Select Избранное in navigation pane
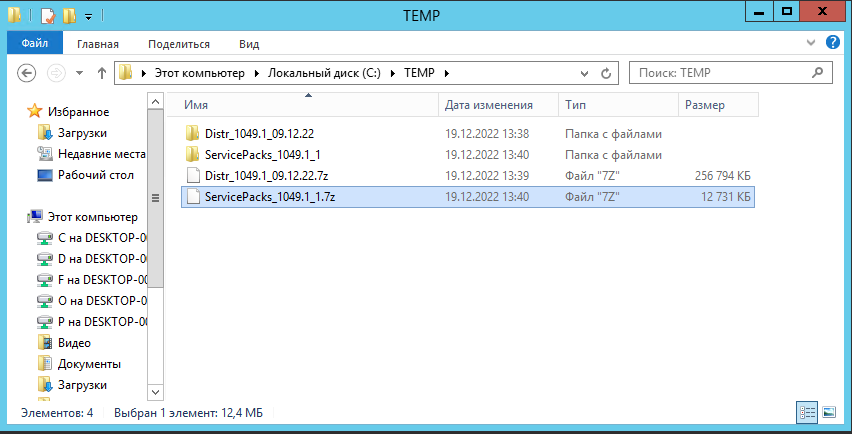Image resolution: width=852 pixels, height=434 pixels. [x=78, y=112]
